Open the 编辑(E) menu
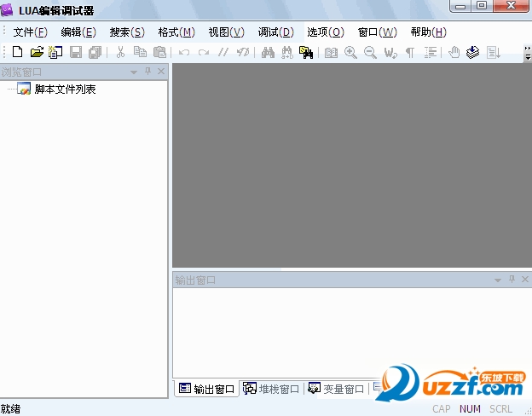The image size is (532, 416). [x=78, y=32]
